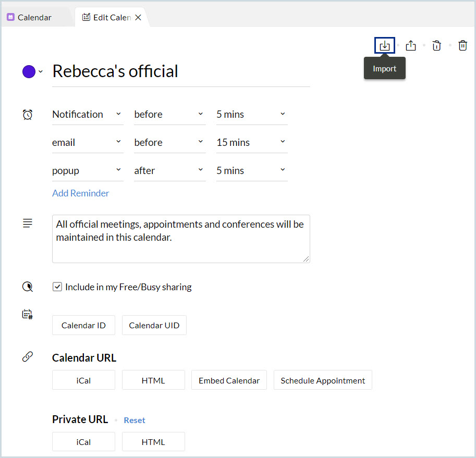The height and width of the screenshot is (458, 476).
Task: Select the Edit Calendar tab
Action: click(x=107, y=17)
